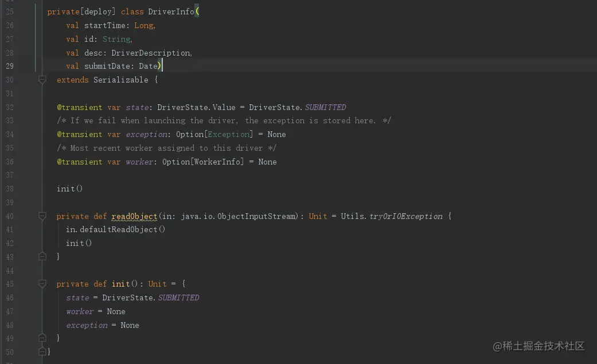Click the recent worker comment on line 35
Image resolution: width=597 pixels, height=364 pixels.
tap(167, 148)
